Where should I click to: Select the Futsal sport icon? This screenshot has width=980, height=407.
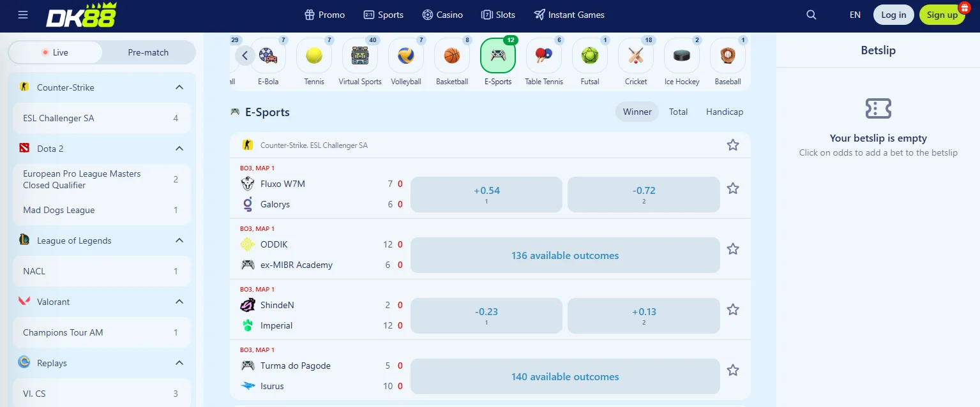point(590,56)
